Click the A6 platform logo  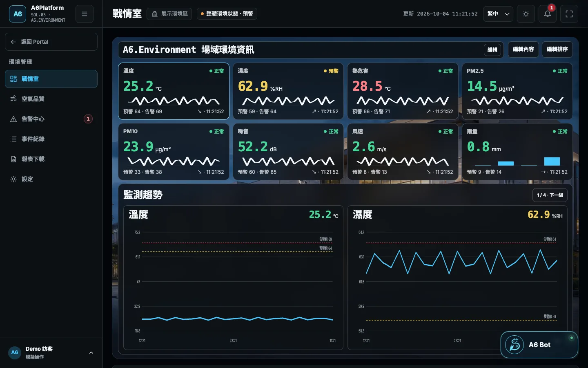(x=18, y=14)
